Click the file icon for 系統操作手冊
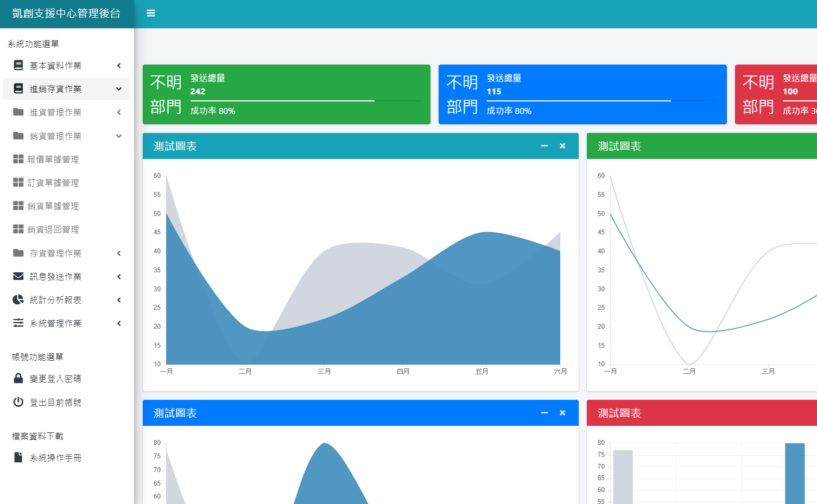The image size is (817, 504). pos(18,458)
